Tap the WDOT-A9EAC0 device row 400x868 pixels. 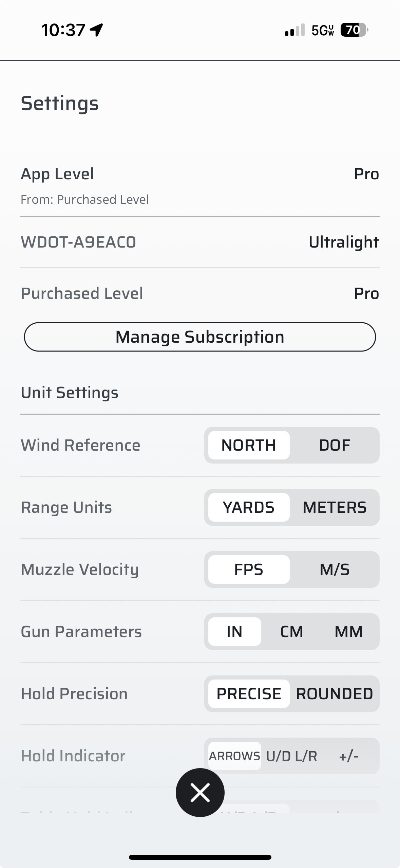(x=200, y=242)
